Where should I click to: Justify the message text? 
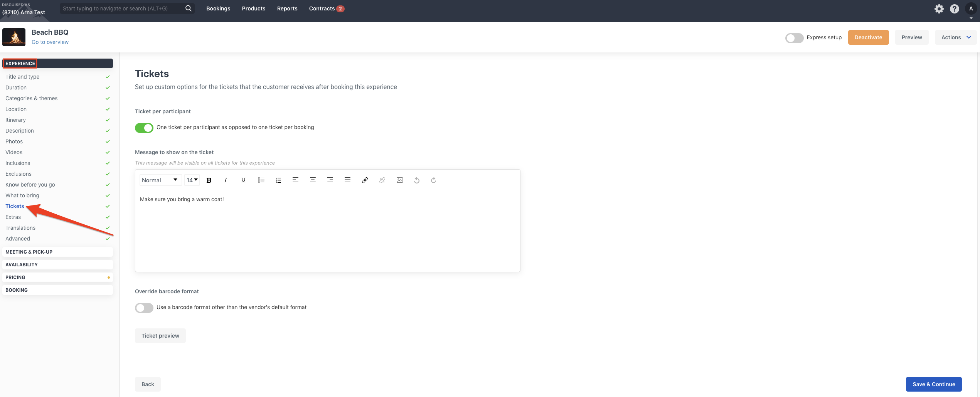tap(347, 180)
